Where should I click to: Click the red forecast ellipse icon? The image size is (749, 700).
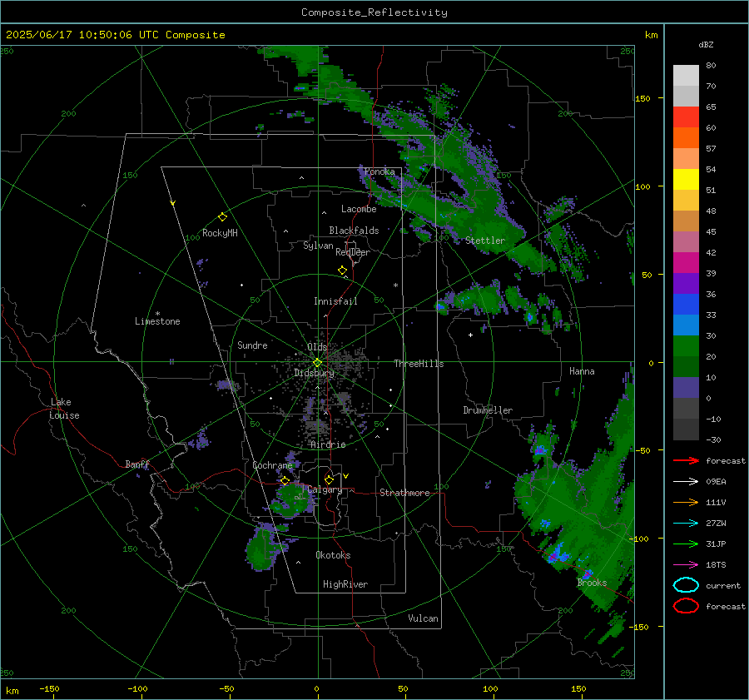[686, 606]
